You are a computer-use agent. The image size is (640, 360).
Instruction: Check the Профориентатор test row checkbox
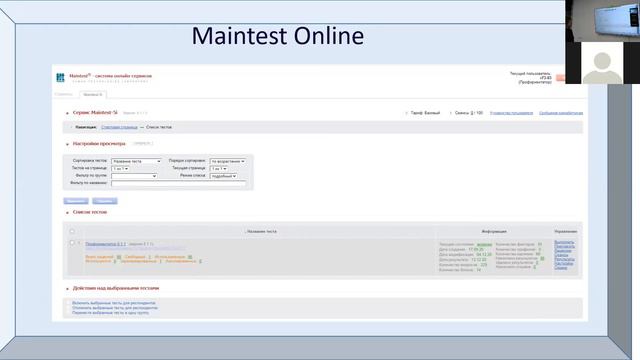coord(72,243)
